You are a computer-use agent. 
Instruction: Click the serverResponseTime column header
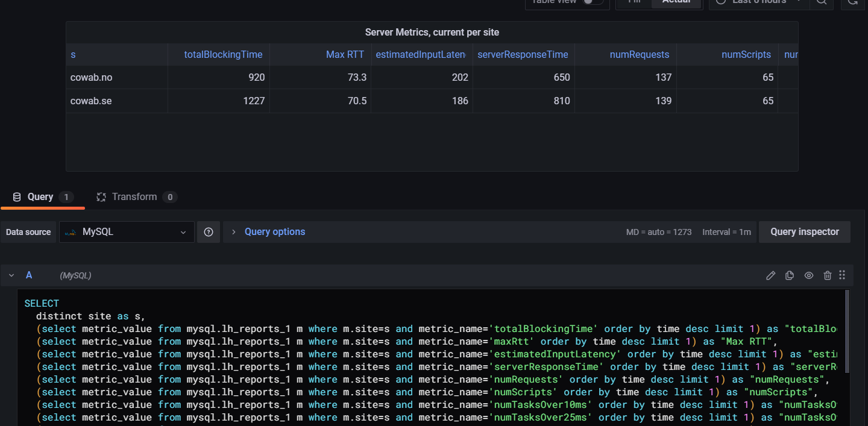click(523, 54)
